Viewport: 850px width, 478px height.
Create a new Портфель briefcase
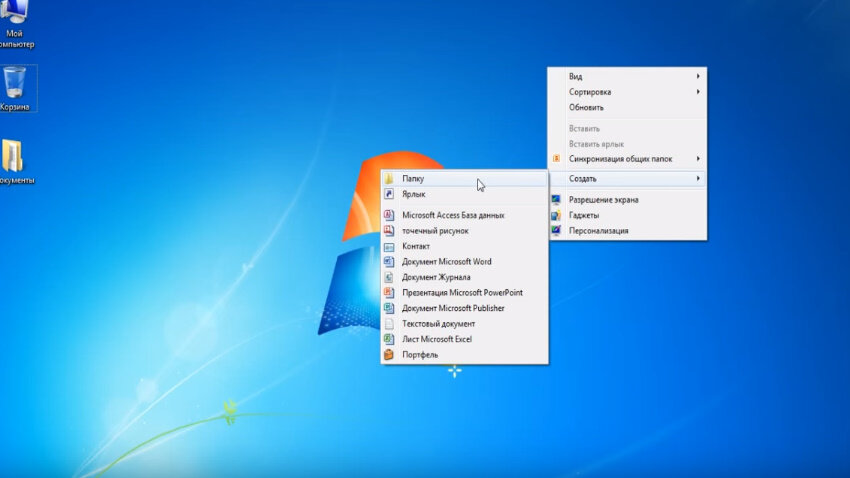(x=465, y=354)
